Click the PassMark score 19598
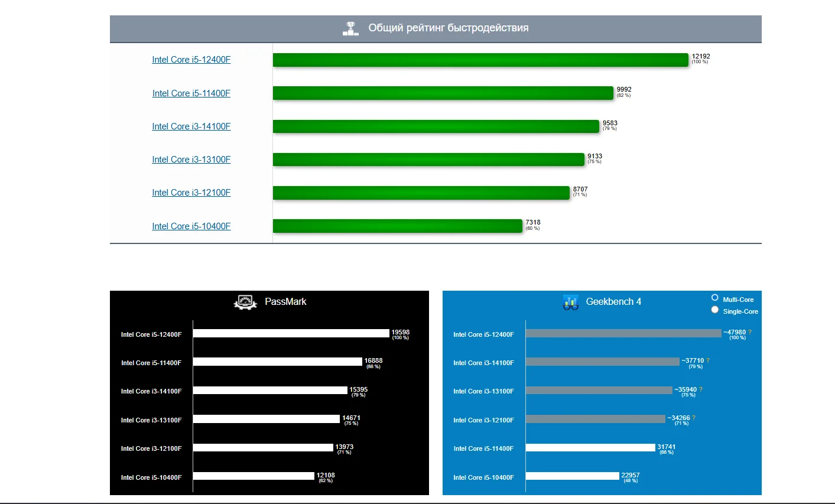The width and height of the screenshot is (835, 504). pyautogui.click(x=401, y=332)
